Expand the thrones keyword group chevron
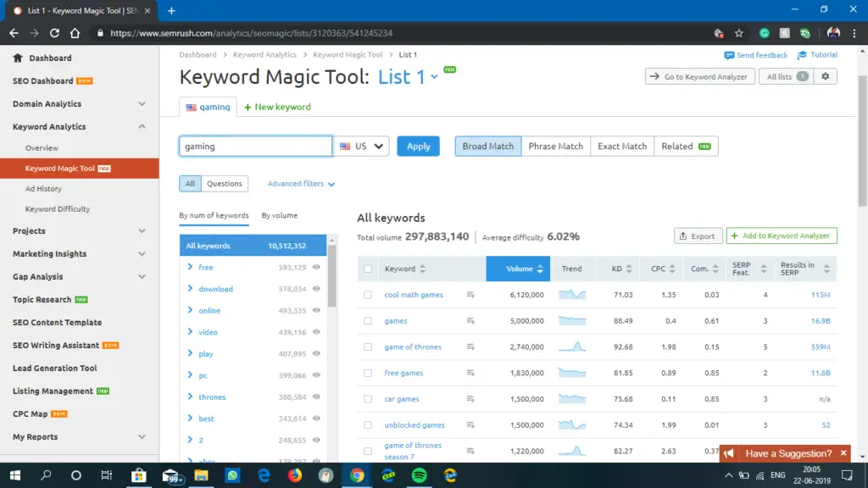The image size is (868, 488). tap(190, 396)
